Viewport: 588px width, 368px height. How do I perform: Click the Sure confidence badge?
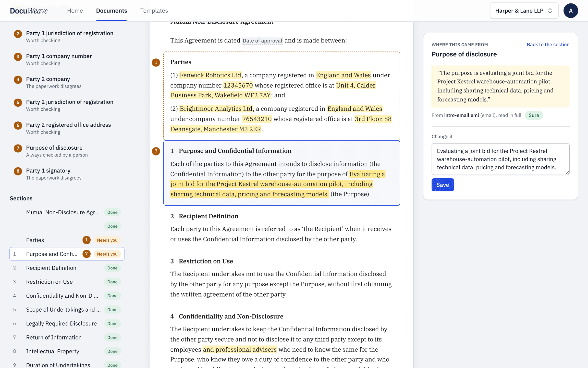[534, 115]
